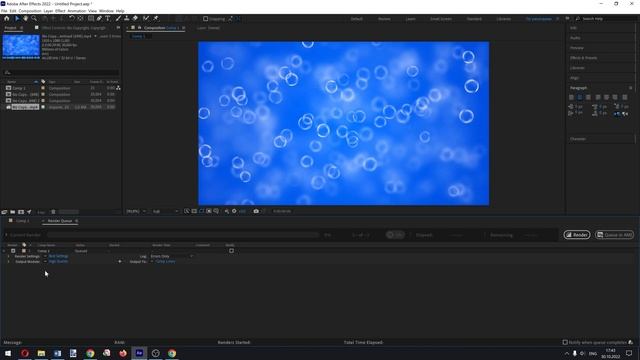Open the File menu
The image size is (640, 360).
click(x=4, y=11)
